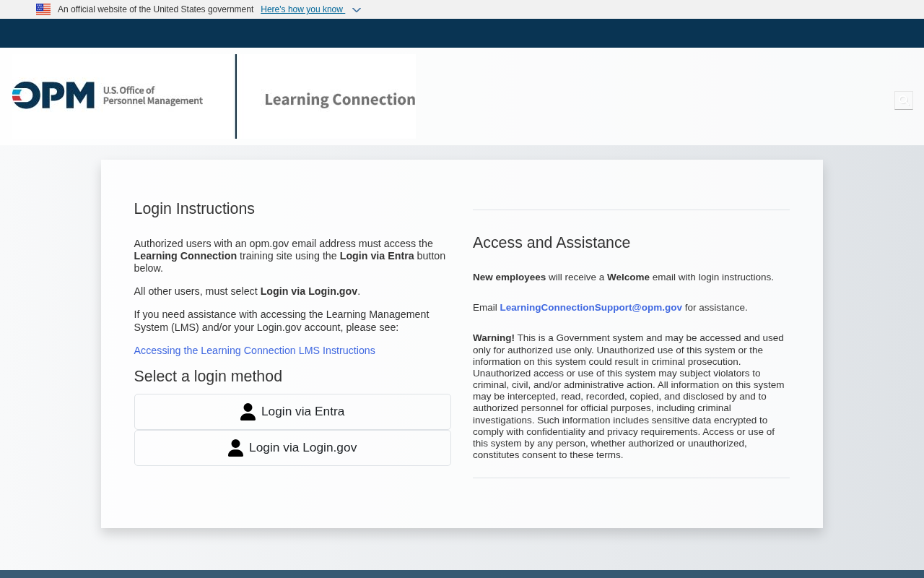Click the bold New employees text
The image size is (924, 578).
[509, 277]
